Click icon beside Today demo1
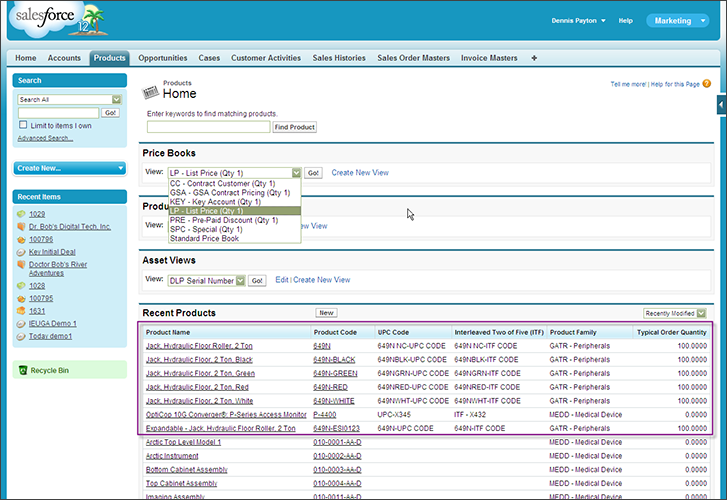 (21, 336)
